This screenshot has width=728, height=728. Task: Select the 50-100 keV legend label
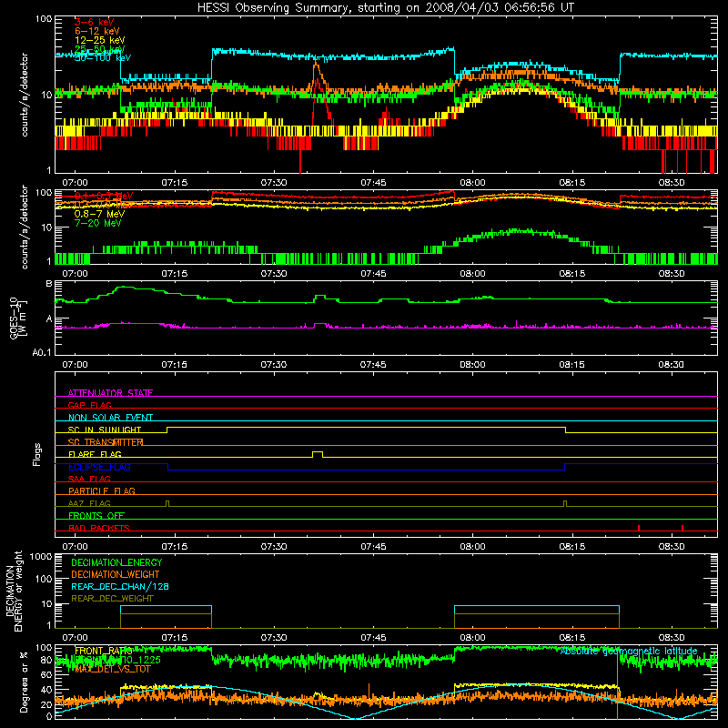pos(103,58)
